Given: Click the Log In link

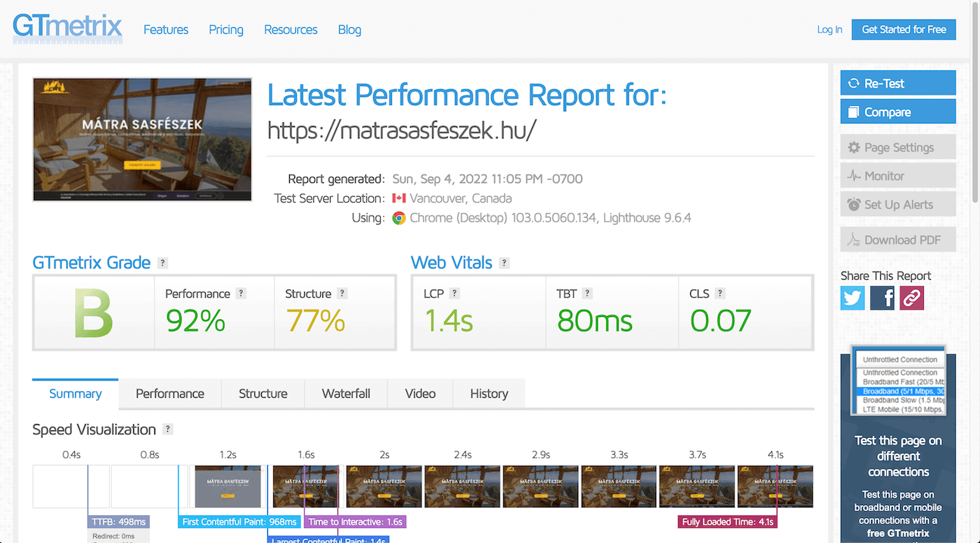Looking at the screenshot, I should tap(829, 29).
